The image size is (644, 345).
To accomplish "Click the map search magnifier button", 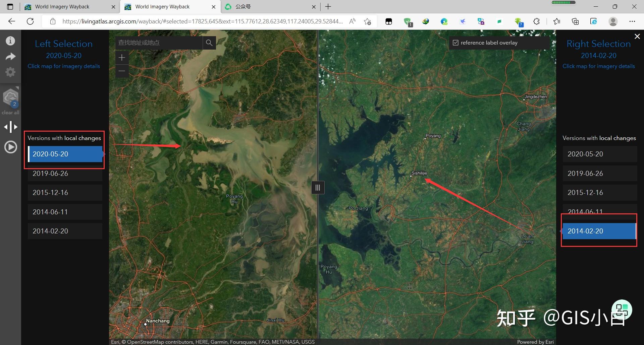I will point(209,43).
